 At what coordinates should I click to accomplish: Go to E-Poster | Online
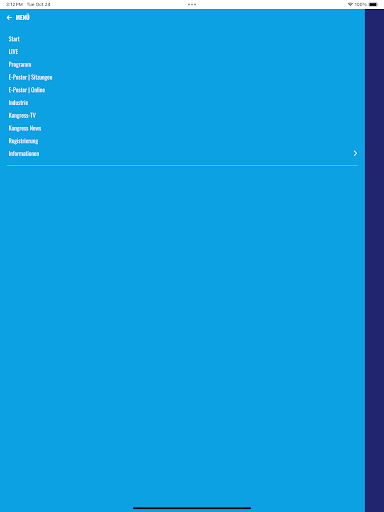click(27, 90)
